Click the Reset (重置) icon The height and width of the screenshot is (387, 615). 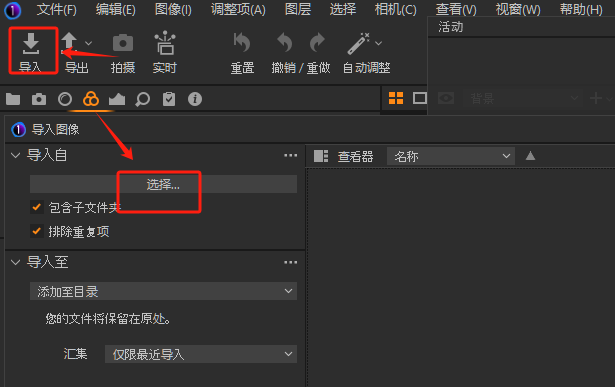[242, 42]
